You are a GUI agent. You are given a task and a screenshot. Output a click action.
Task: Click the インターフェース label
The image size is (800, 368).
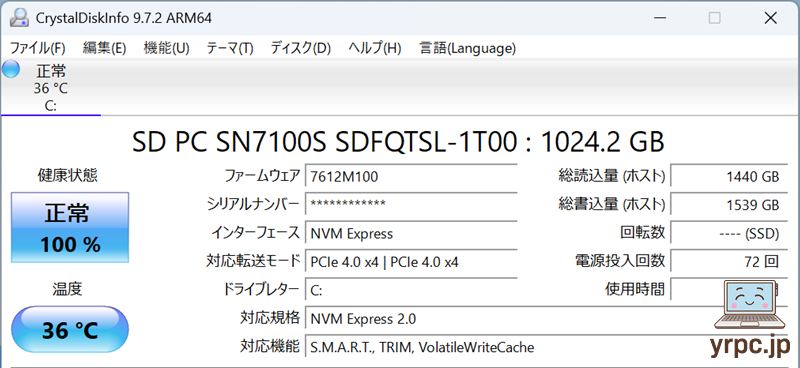point(256,233)
